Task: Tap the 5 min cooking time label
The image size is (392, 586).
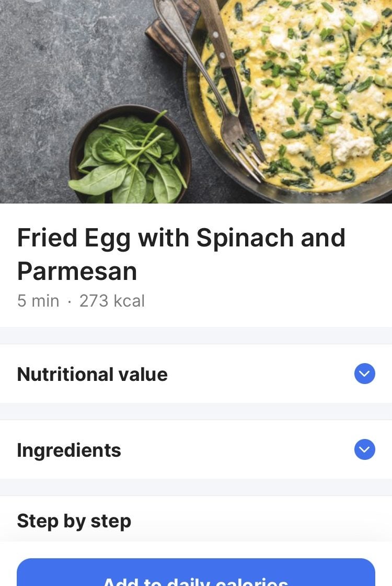Action: point(38,301)
